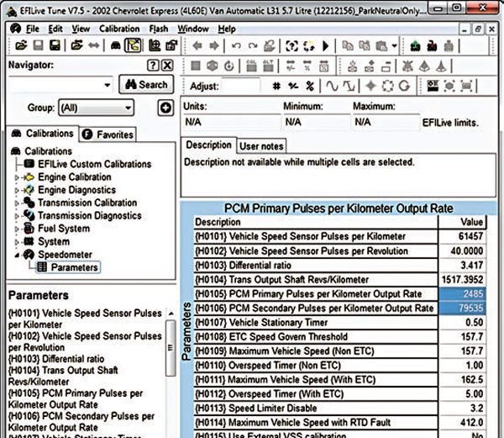Select the 79535 value cell for H0106
This screenshot has width=504, height=438.
(463, 308)
